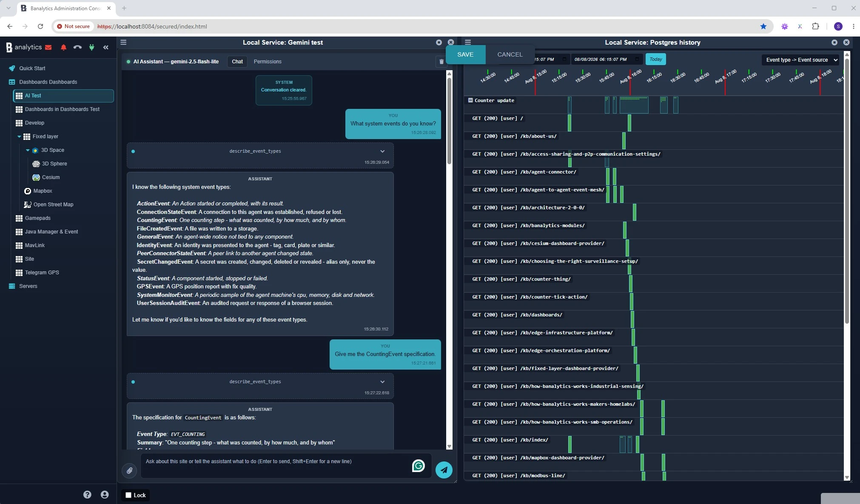This screenshot has height=504, width=860.
Task: Open Chrome three-dot menu
Action: tap(853, 26)
